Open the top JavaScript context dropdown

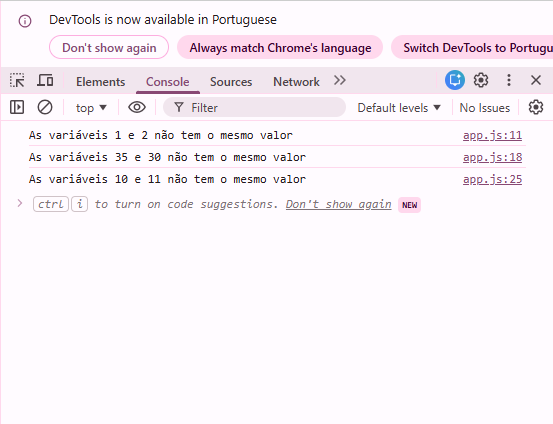pos(91,108)
